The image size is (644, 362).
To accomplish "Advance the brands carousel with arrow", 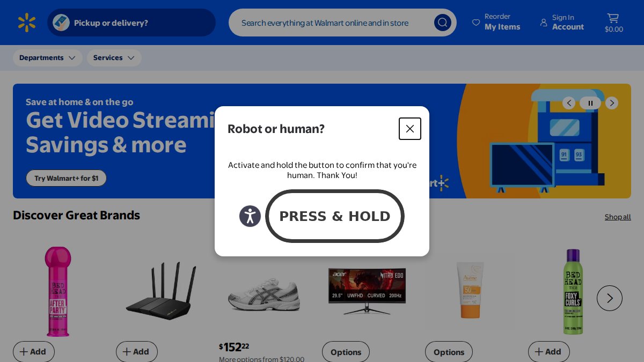I will [x=610, y=298].
